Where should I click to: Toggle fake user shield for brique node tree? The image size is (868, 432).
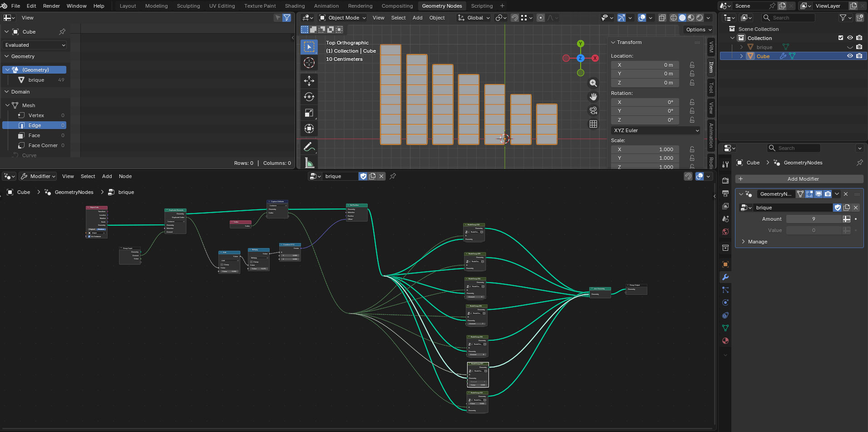click(363, 176)
